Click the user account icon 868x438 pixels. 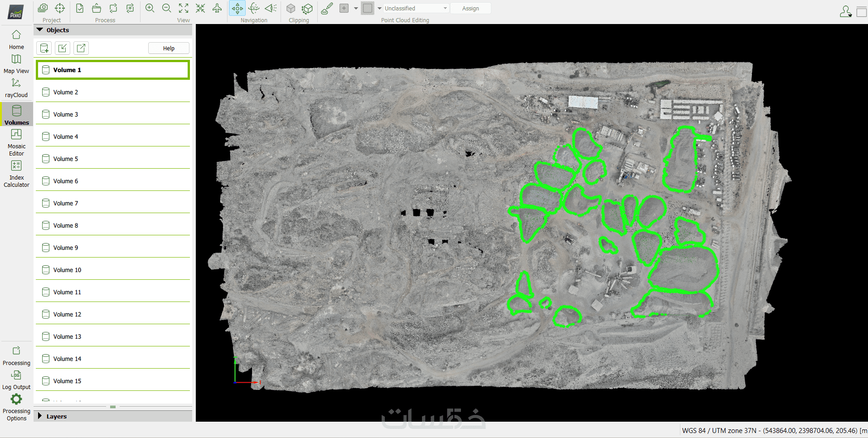[845, 11]
